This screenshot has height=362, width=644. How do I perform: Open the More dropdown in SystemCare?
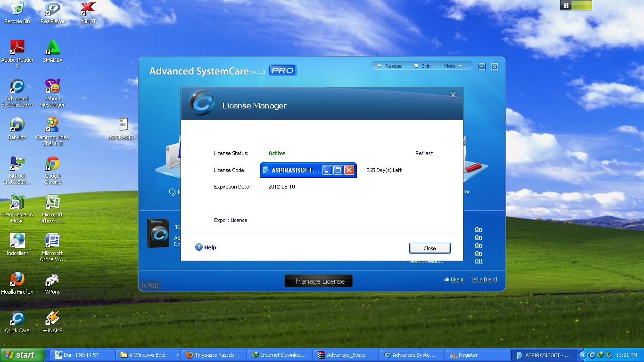(x=453, y=66)
